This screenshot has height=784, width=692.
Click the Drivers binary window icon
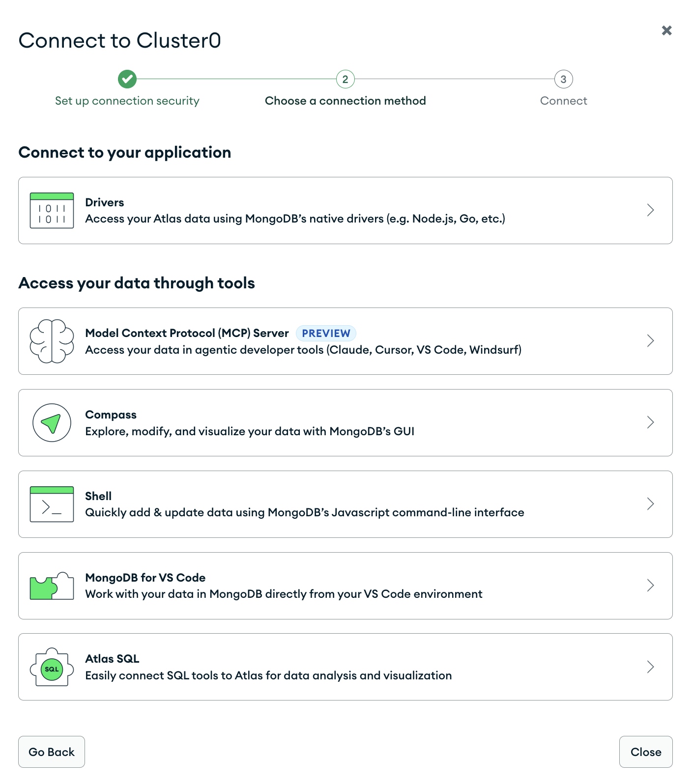tap(52, 210)
